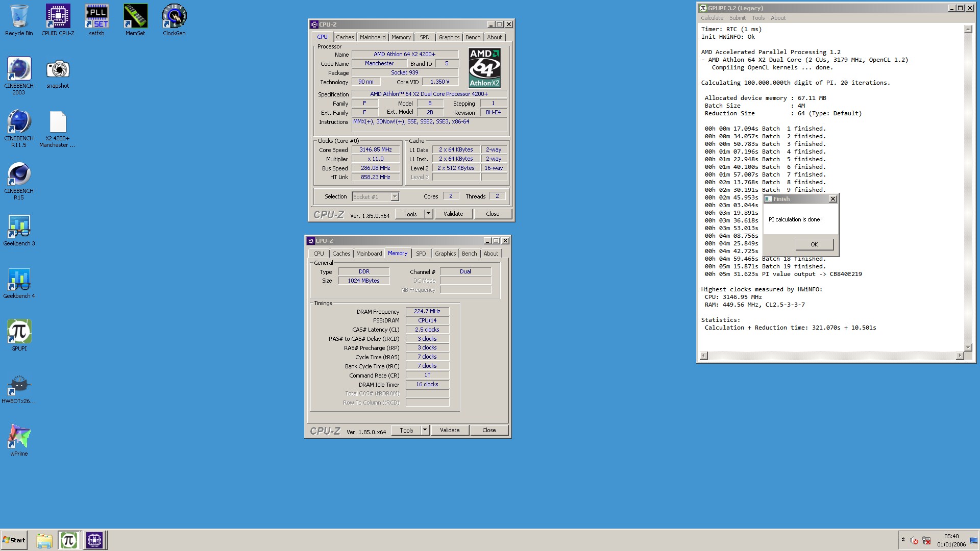Screen dimensions: 980x551
Task: Open the snapshot camera icon
Action: [58, 73]
